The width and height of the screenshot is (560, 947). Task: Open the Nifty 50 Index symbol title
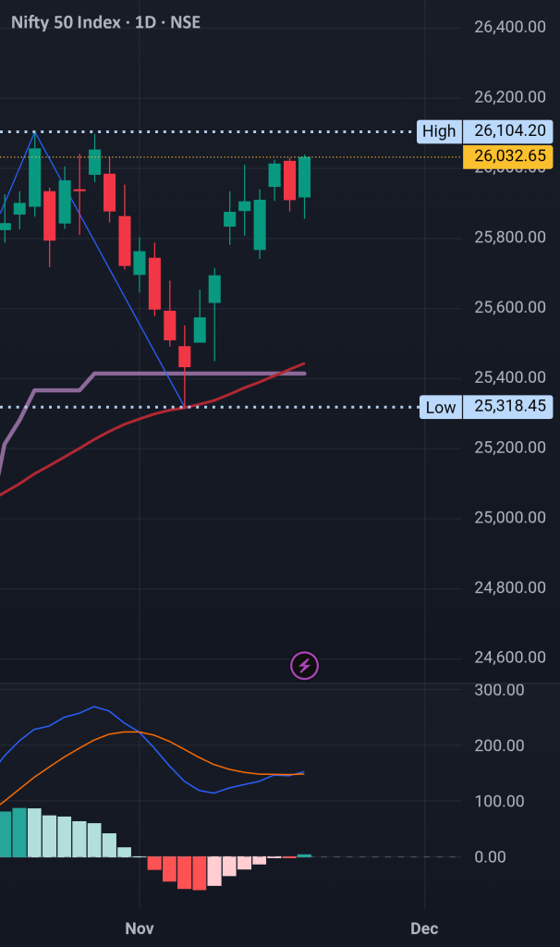[105, 22]
